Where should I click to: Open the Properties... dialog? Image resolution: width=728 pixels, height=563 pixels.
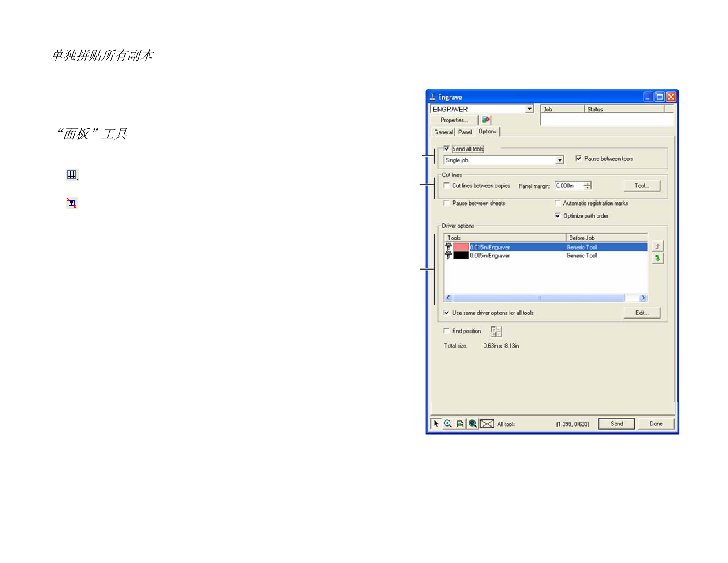pos(454,120)
